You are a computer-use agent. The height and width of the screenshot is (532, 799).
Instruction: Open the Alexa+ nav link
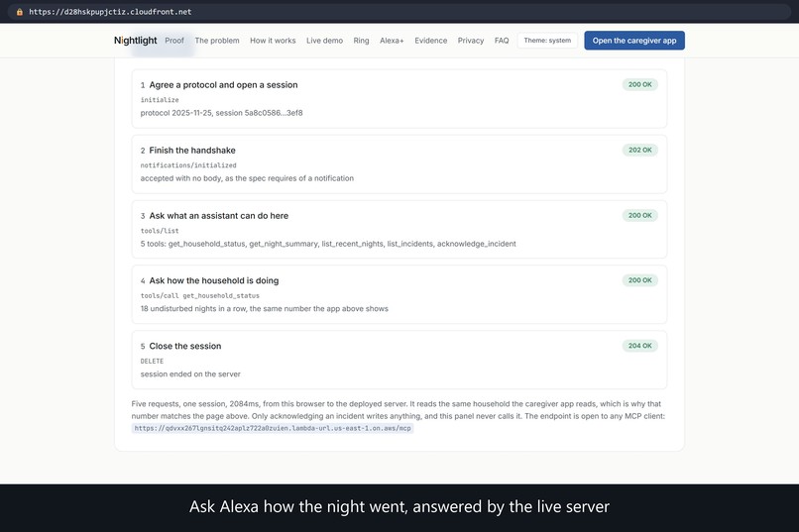coord(392,41)
